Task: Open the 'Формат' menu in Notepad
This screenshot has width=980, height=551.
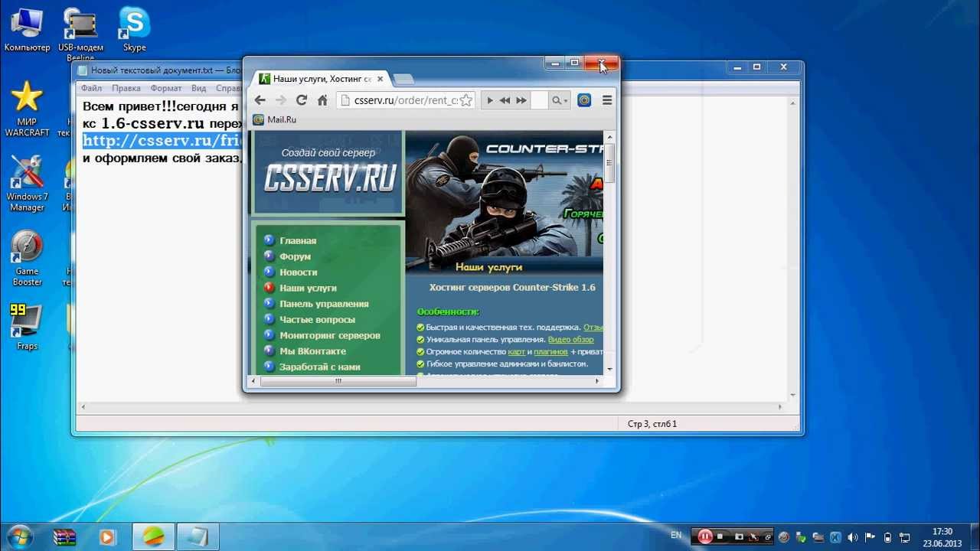Action: click(x=166, y=88)
